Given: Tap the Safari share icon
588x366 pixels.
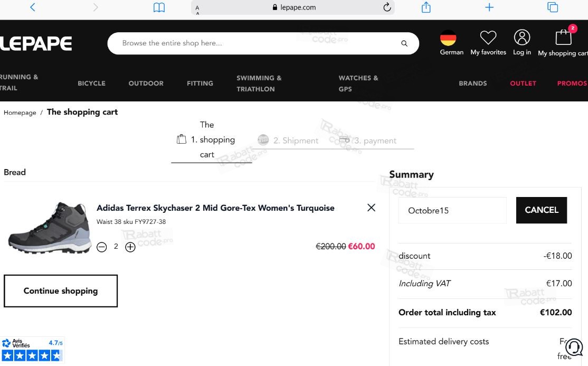Looking at the screenshot, I should [x=426, y=7].
